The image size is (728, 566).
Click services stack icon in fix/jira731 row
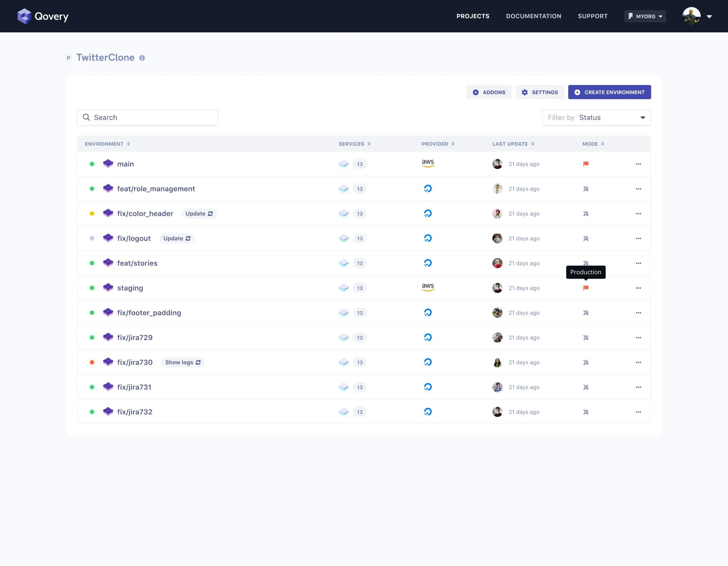point(343,387)
